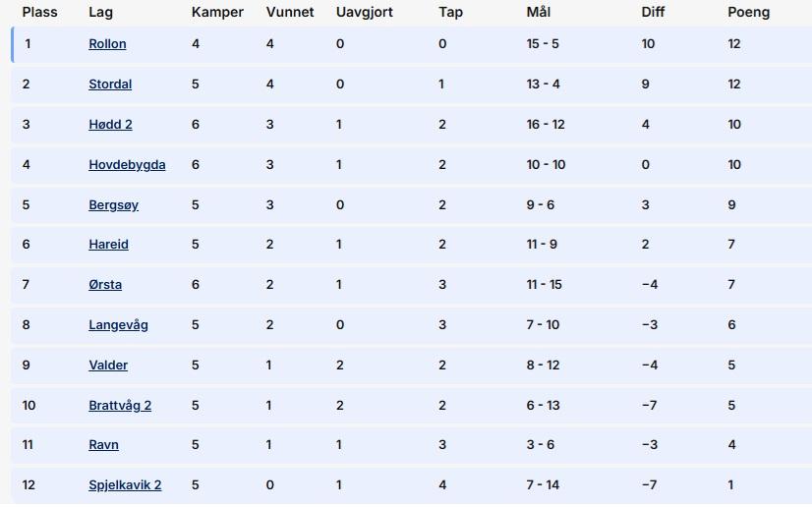This screenshot has width=812, height=507.
Task: Open the Ørsta team link
Action: (x=105, y=285)
